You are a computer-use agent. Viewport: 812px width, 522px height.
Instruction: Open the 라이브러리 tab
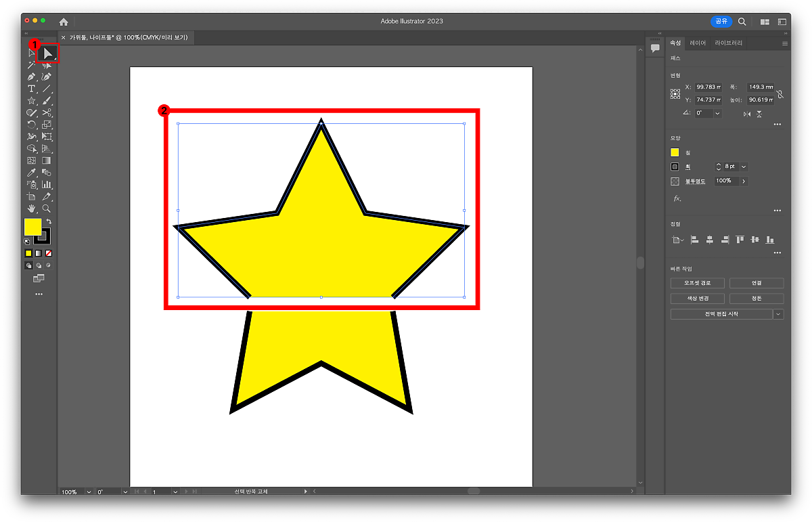coord(728,43)
